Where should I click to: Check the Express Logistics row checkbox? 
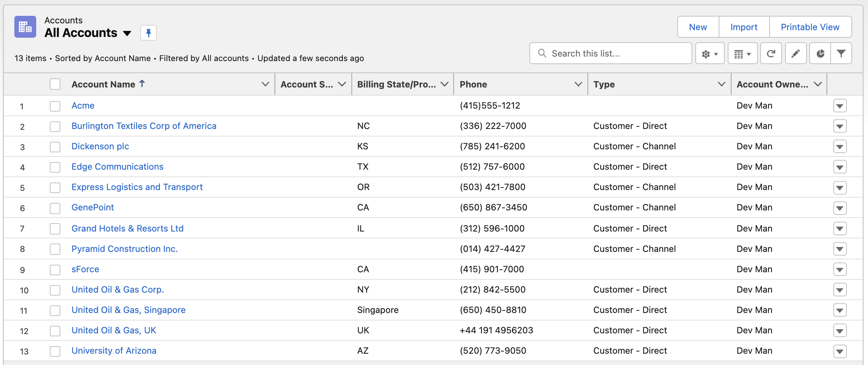tap(55, 187)
